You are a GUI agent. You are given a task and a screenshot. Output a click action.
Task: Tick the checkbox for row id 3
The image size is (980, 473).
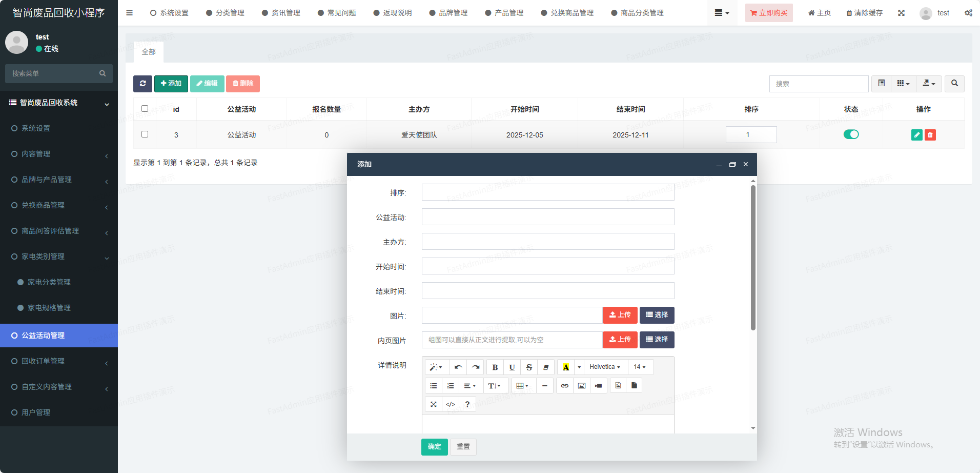coord(145,134)
